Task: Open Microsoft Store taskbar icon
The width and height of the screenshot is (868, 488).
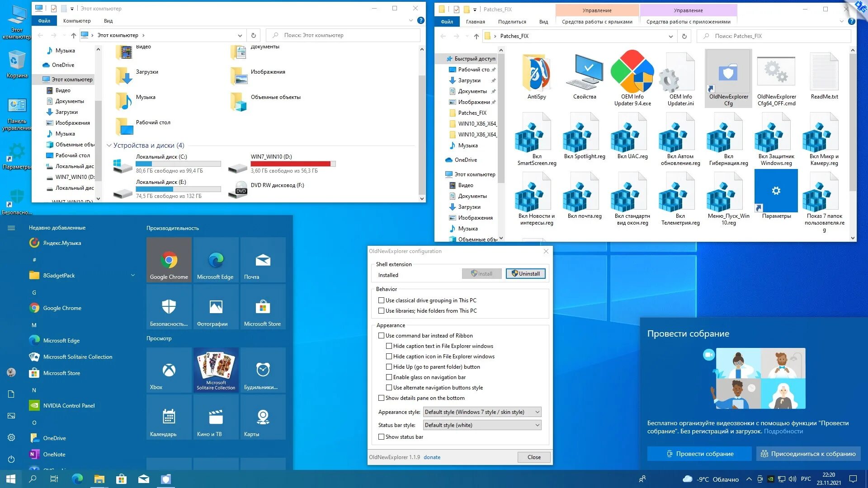Action: tap(121, 479)
